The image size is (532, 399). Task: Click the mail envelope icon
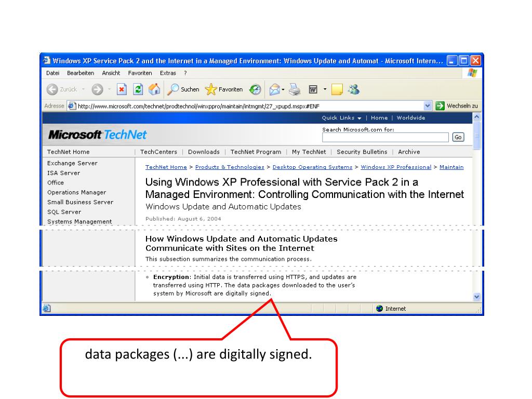pos(274,89)
